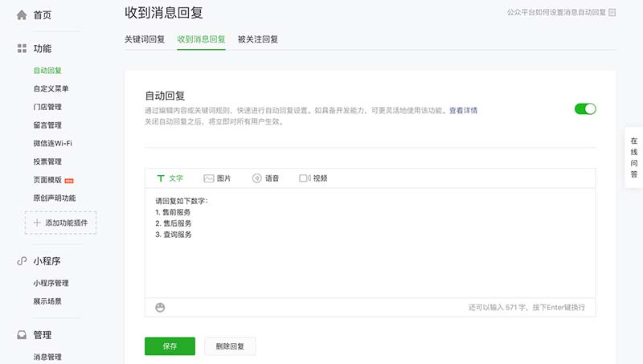The width and height of the screenshot is (643, 364).
Task: Click the picture icon for 图片
Action: click(x=209, y=178)
